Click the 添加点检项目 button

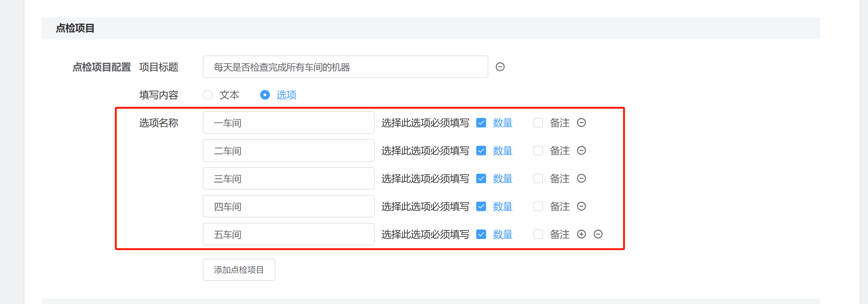239,269
